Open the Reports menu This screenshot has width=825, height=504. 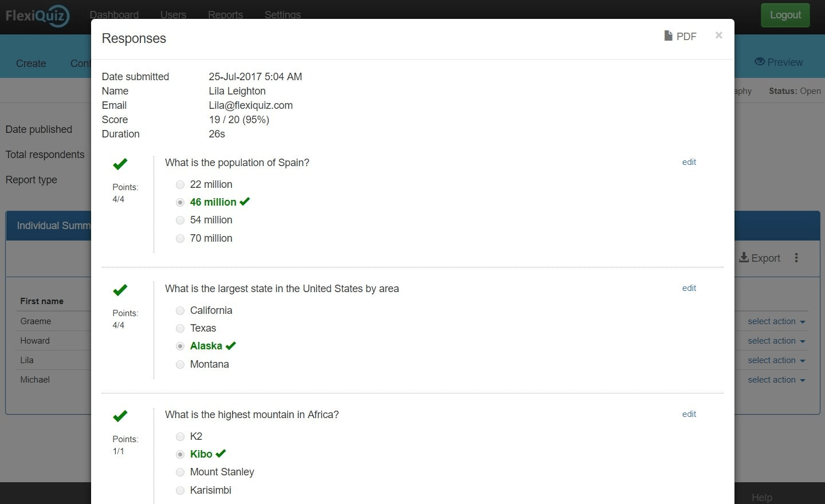tap(225, 14)
